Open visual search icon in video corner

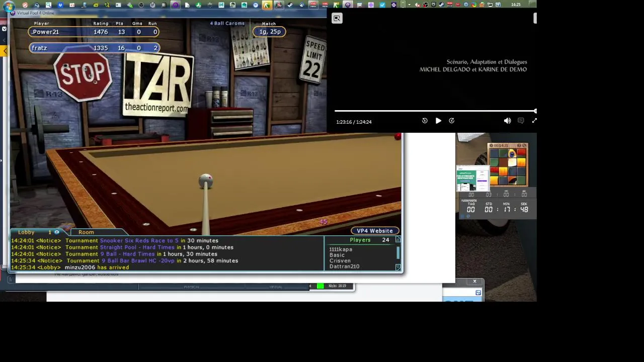tap(337, 19)
